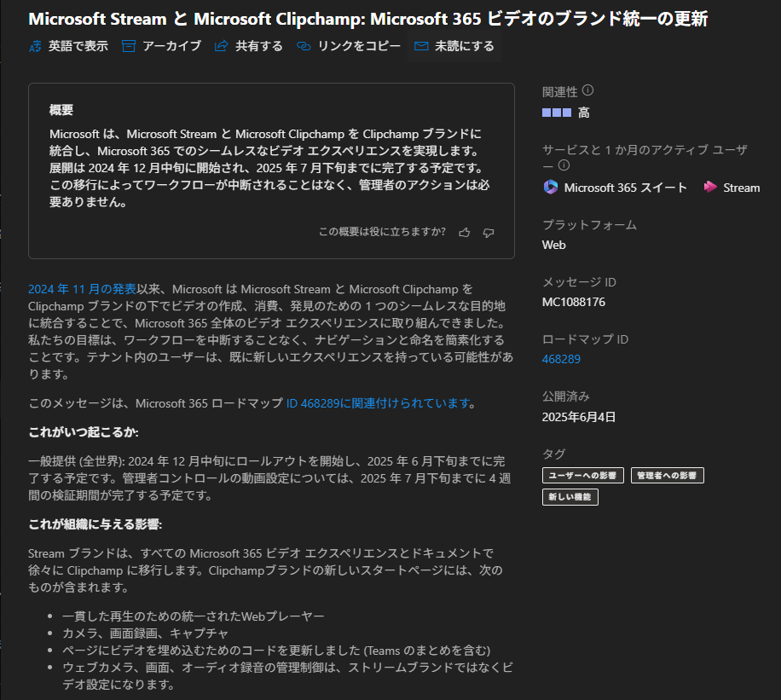The image size is (781, 700).
Task: Open roadmap ID 468289 in the sidebar
Action: pyautogui.click(x=561, y=359)
